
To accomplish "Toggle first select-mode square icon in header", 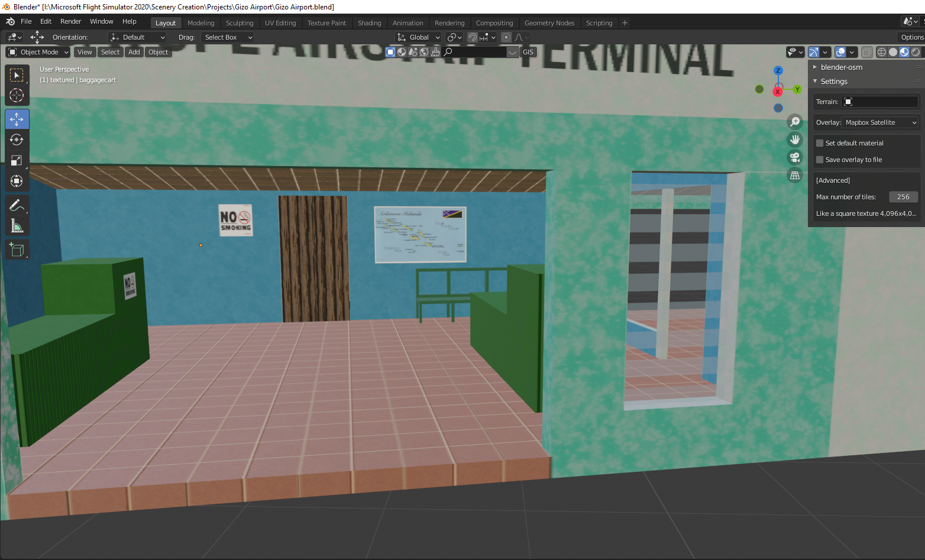I will click(x=390, y=52).
